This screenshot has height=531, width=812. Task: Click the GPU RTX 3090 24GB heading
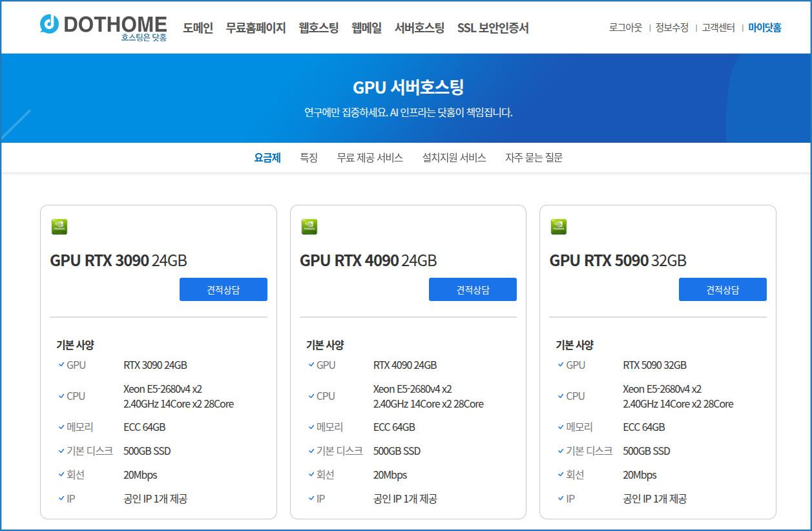coord(119,260)
